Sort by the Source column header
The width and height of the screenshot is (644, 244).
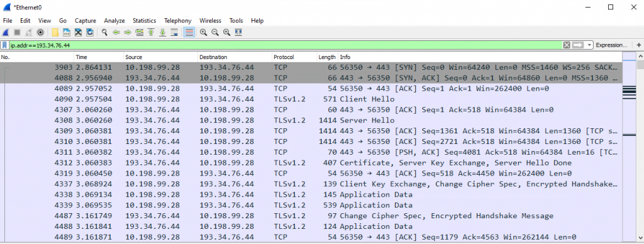[160, 57]
